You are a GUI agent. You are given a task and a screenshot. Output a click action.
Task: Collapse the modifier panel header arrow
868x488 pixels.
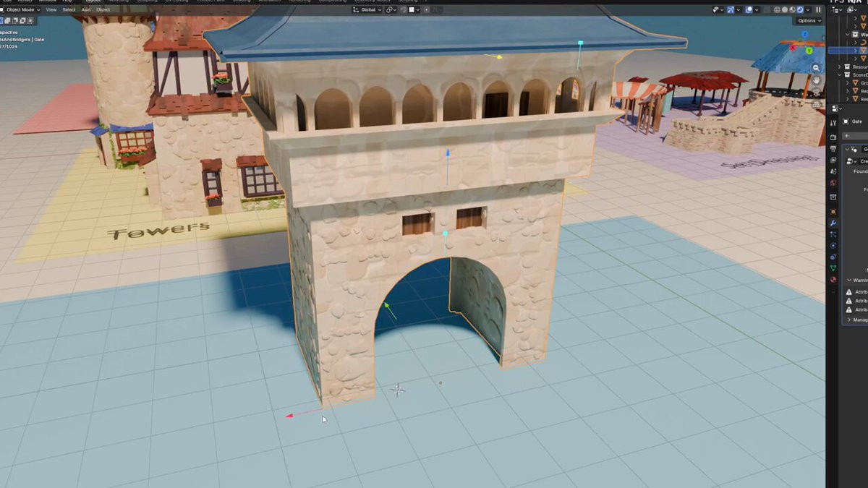point(848,149)
